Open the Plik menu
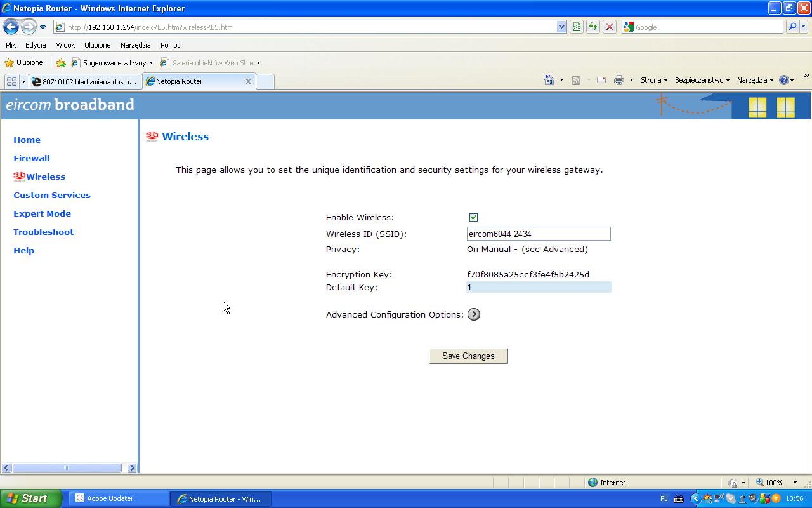The image size is (812, 508). [11, 45]
